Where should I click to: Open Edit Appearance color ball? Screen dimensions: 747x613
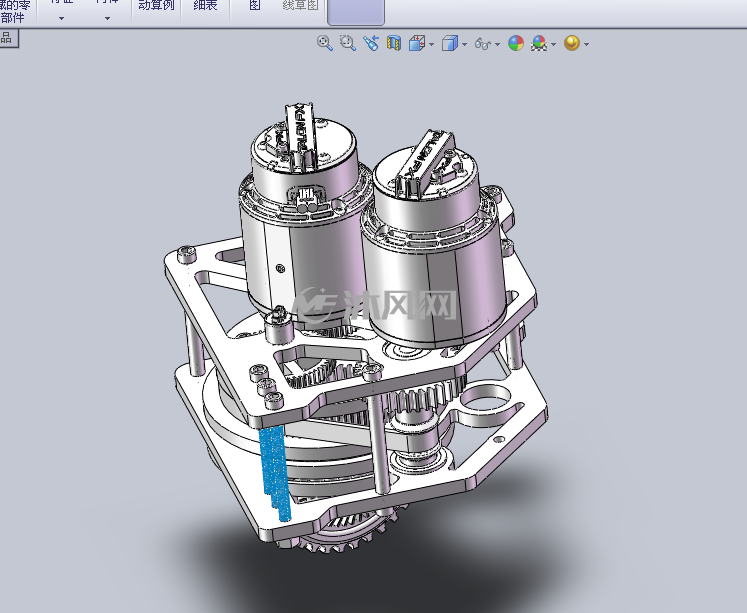coord(515,43)
